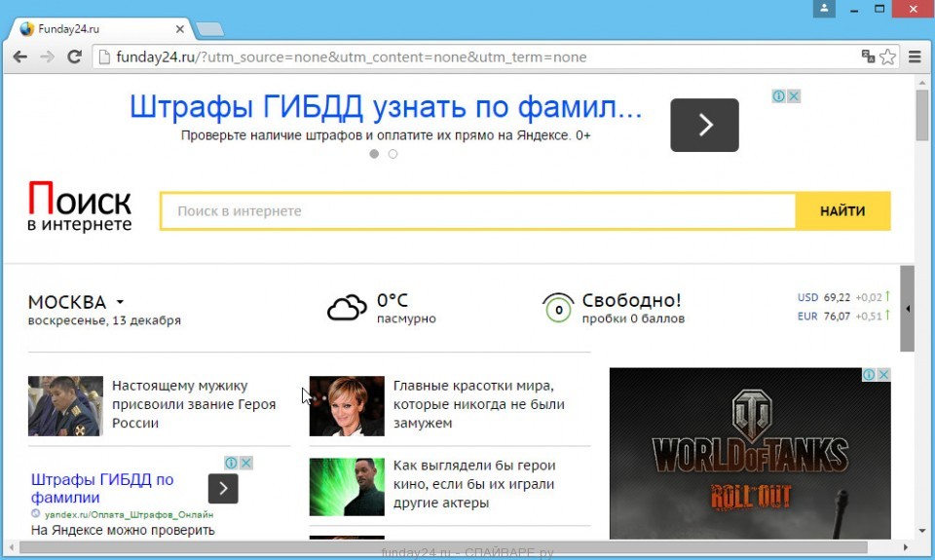Open thumbnail with green movie scene

point(347,487)
